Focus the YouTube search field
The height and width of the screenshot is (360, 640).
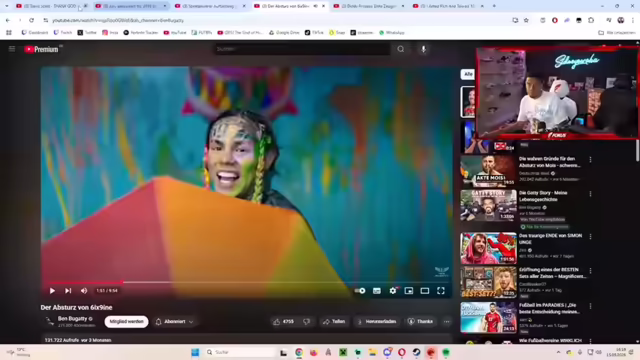pyautogui.click(x=302, y=49)
